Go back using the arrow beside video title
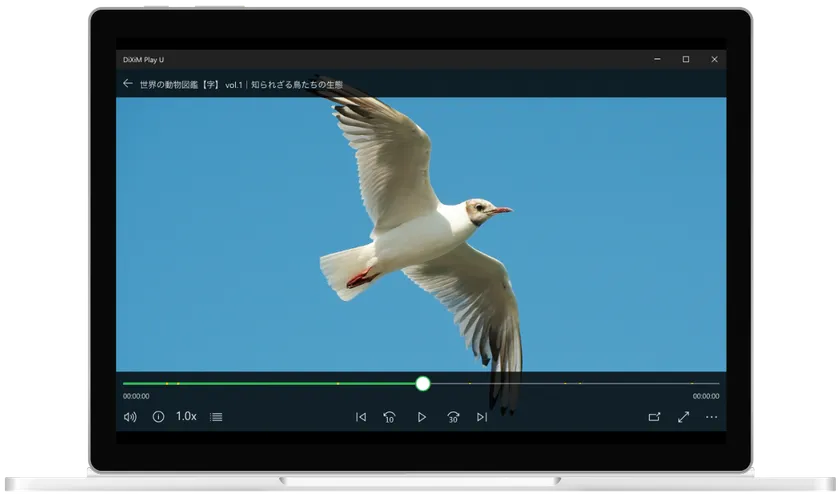Screen dimensions: 840x498 [x=128, y=84]
